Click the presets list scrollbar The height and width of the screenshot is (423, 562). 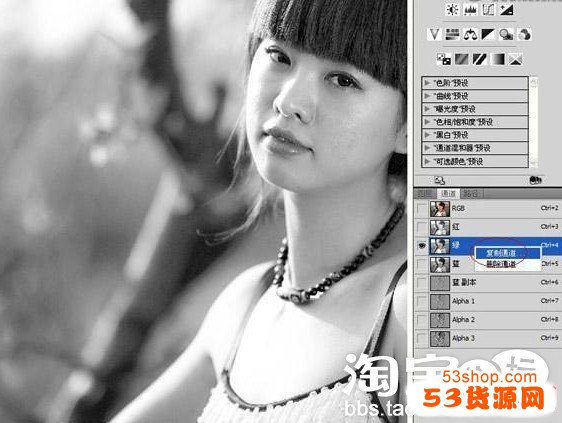pyautogui.click(x=533, y=122)
